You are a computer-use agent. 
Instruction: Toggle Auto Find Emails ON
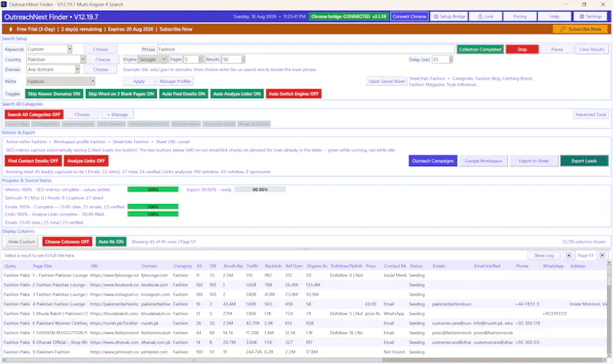pos(183,93)
